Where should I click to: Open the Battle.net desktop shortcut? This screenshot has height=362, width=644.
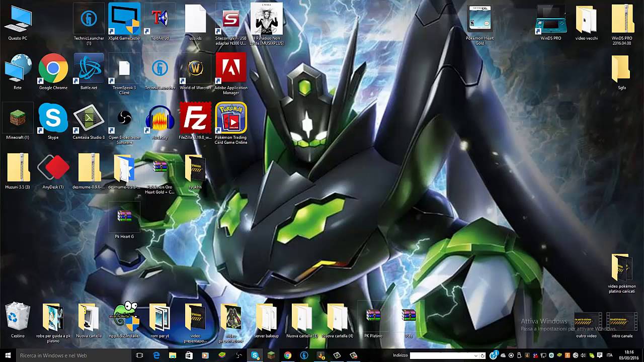pyautogui.click(x=89, y=72)
